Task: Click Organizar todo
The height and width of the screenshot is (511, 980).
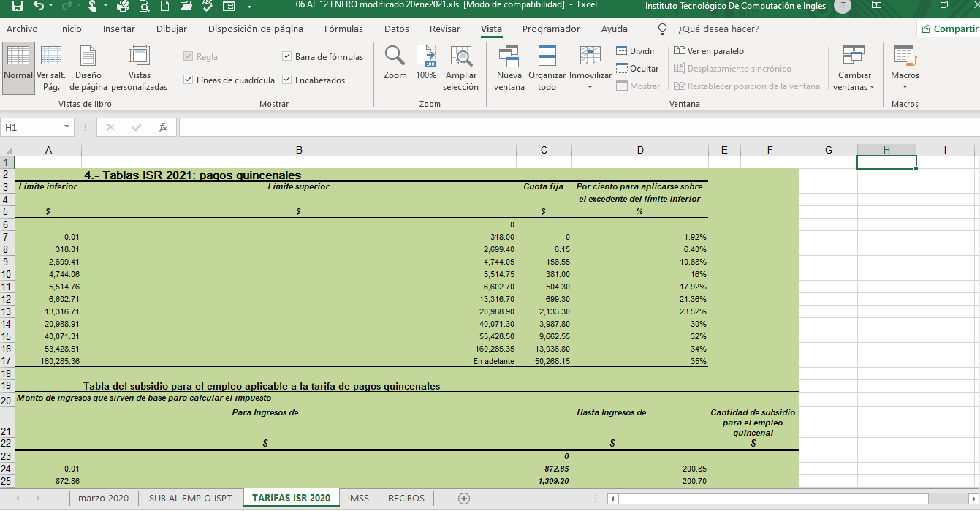Action: coord(547,68)
